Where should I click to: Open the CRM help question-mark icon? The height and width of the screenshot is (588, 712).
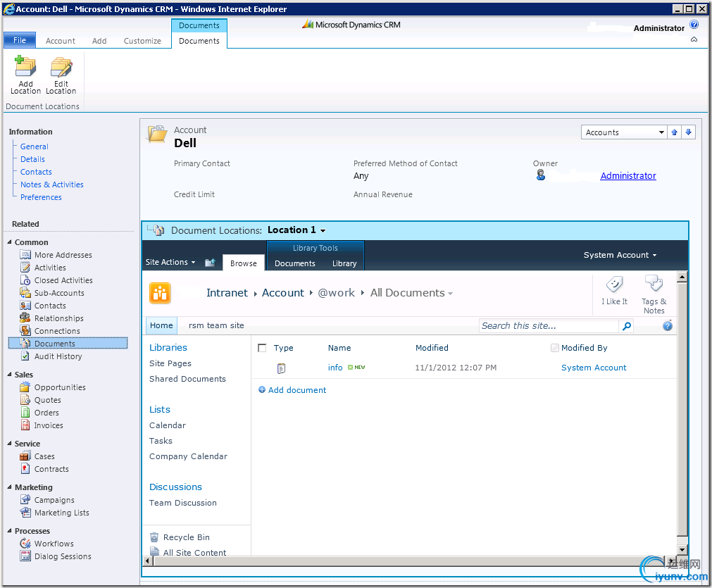(x=694, y=25)
